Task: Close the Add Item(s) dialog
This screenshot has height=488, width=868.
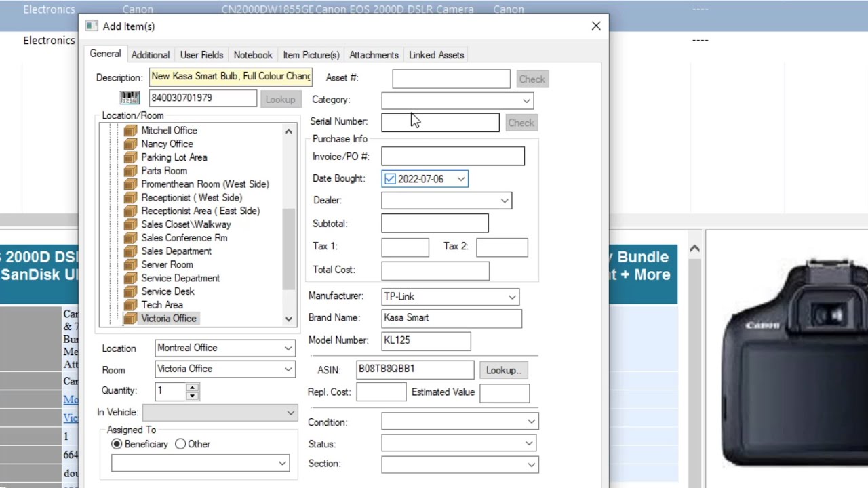Action: tap(596, 26)
